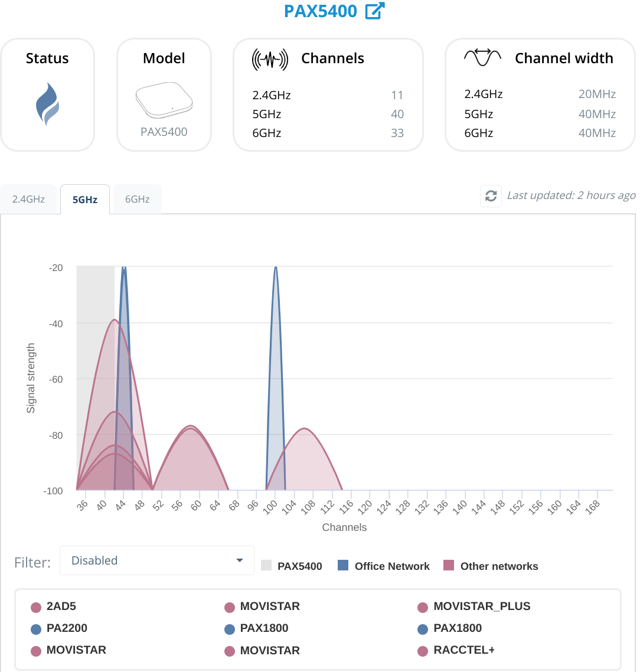Click the 2.4GHz channel value 11
640x672 pixels.
click(x=397, y=95)
